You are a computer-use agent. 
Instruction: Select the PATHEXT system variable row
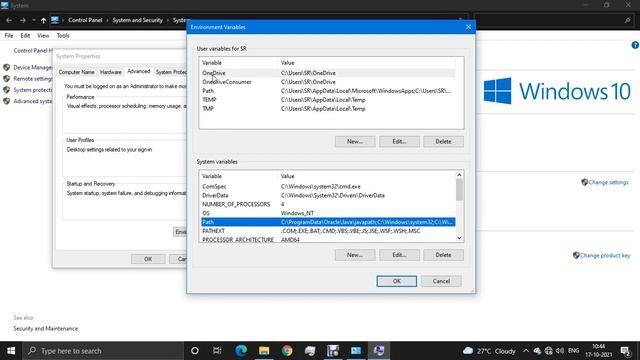point(328,231)
